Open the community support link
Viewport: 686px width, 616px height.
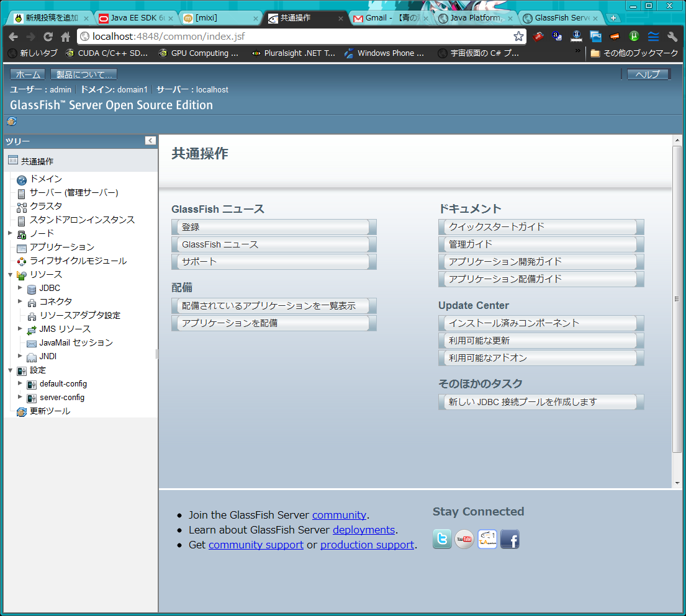[x=256, y=545]
